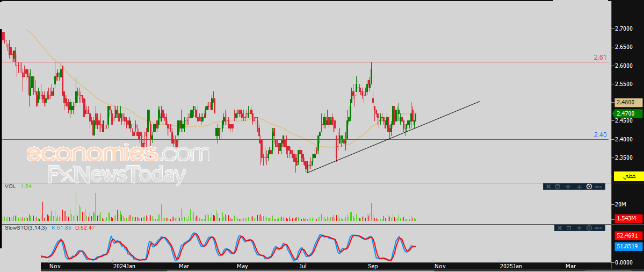Image resolution: width=644 pixels, height=272 pixels.
Task: Click the 0.0000 stochastic axis label
Action: pyautogui.click(x=624, y=262)
